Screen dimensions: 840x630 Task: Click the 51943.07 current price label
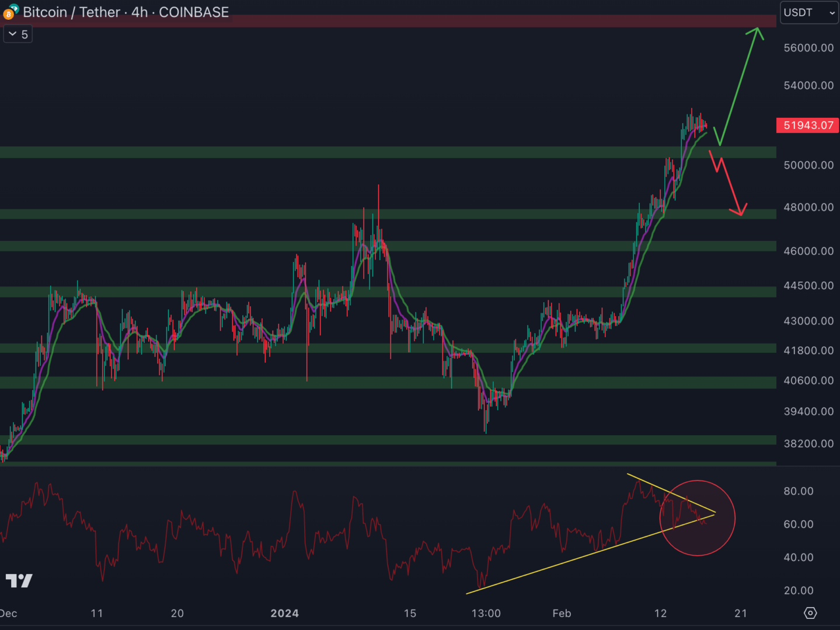point(808,125)
